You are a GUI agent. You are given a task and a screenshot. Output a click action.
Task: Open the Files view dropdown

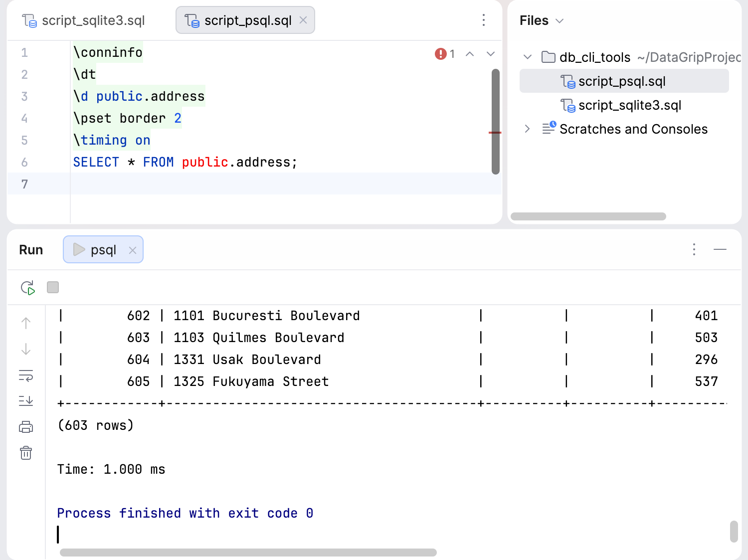(542, 20)
